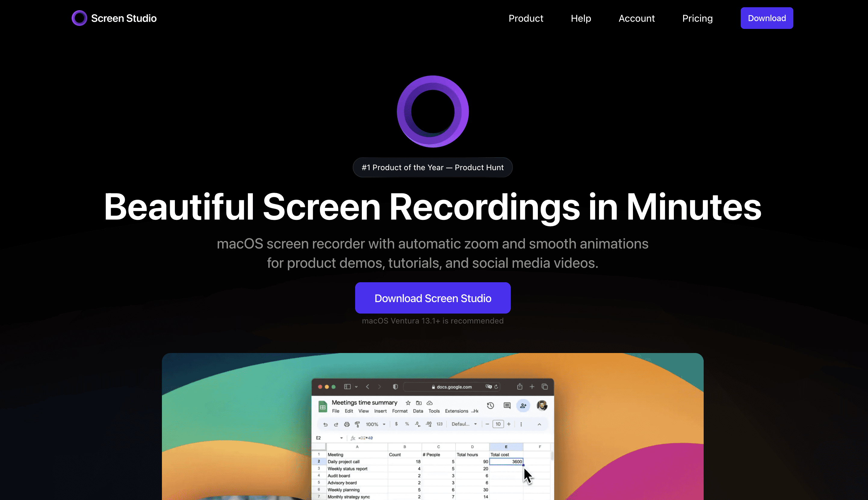Click the undo arrow in the Sheets toolbar
The height and width of the screenshot is (500, 868).
pos(325,424)
